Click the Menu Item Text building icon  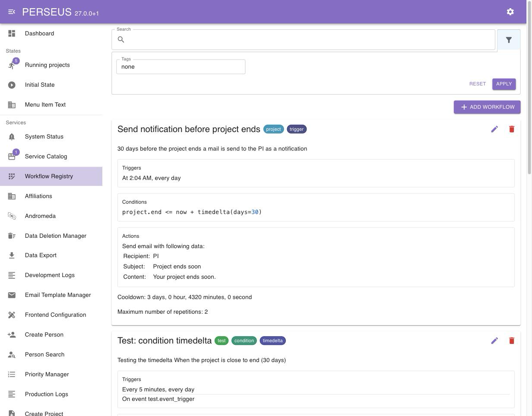12,105
